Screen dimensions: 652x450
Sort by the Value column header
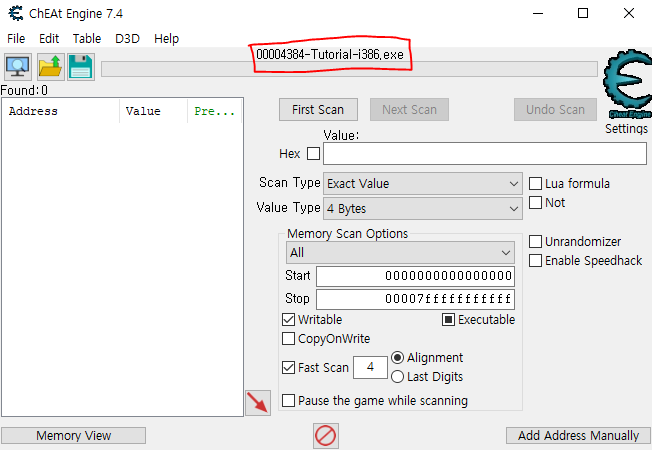[x=153, y=111]
